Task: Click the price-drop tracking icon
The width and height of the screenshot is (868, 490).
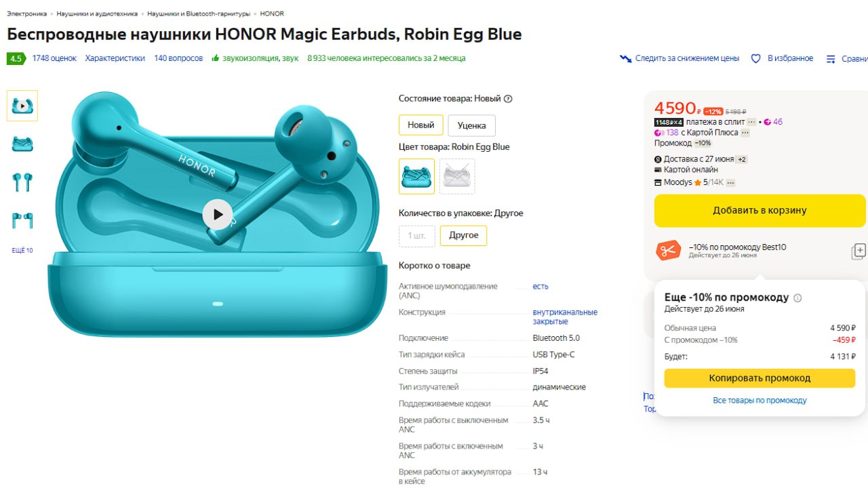Action: (625, 59)
